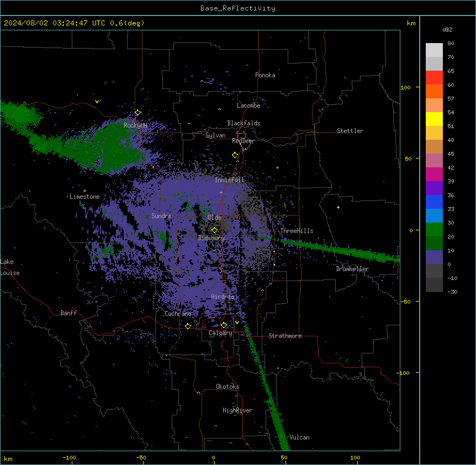Click the Stettler city label

click(350, 131)
